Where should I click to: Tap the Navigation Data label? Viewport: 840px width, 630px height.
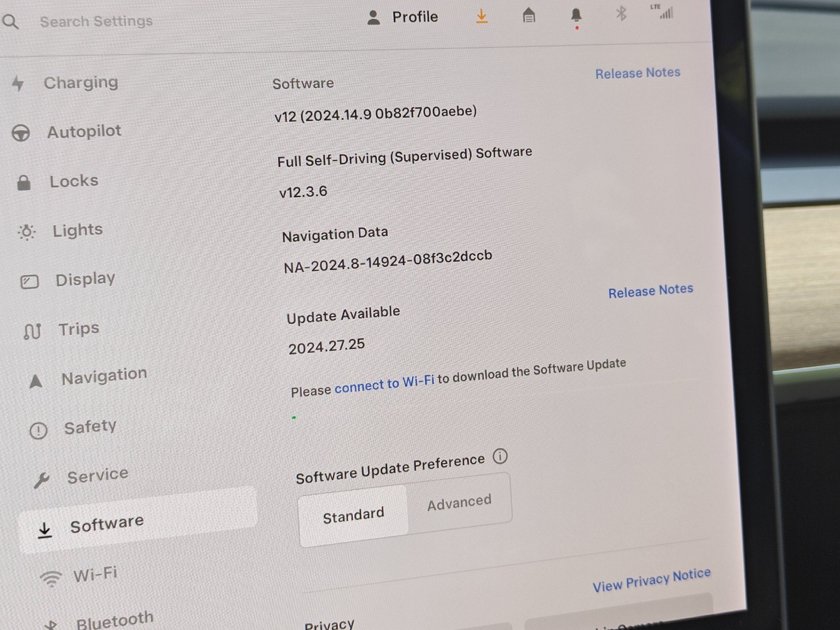click(x=335, y=234)
